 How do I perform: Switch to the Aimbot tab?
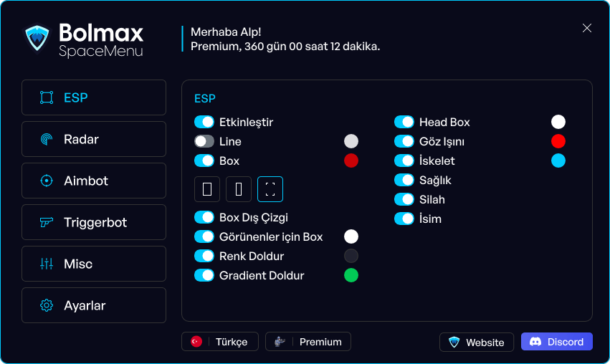click(x=94, y=181)
